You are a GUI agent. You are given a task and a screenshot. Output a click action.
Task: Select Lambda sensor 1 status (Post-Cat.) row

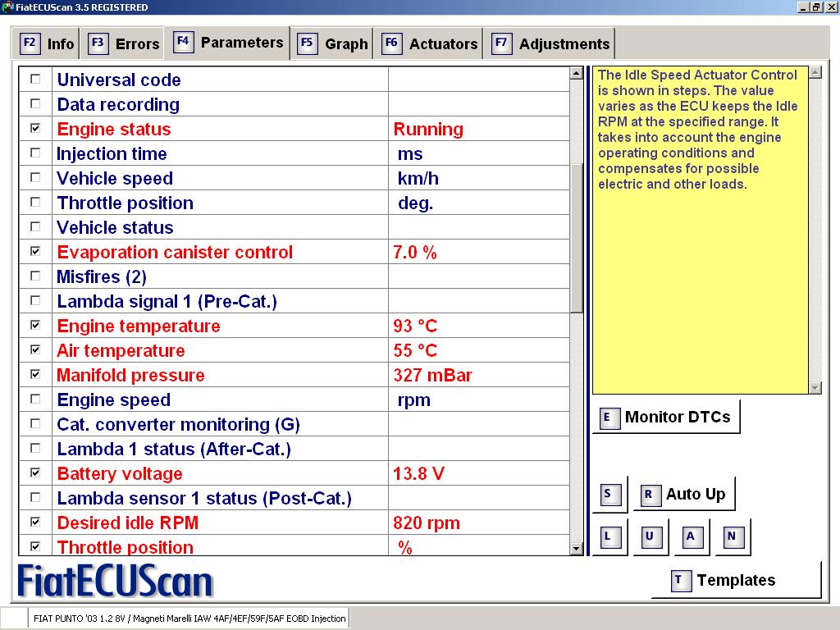click(x=294, y=498)
